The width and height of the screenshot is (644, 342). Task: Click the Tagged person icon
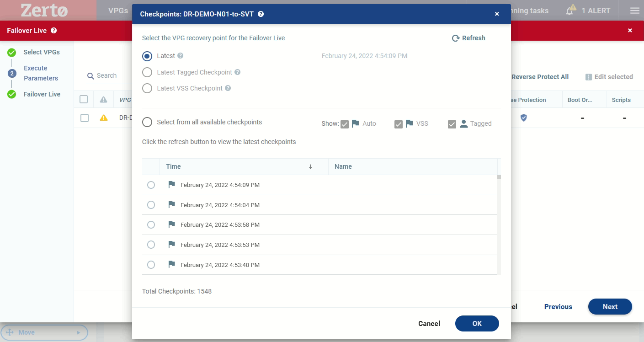point(463,123)
